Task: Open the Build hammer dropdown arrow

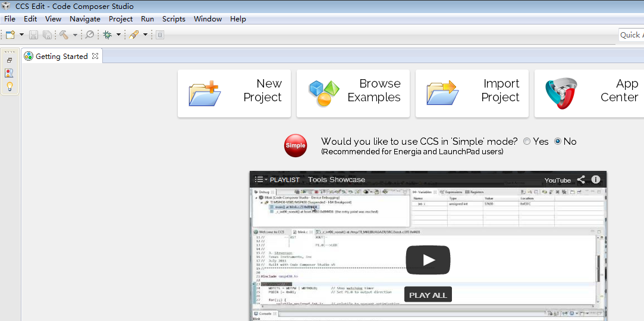Action: click(75, 35)
